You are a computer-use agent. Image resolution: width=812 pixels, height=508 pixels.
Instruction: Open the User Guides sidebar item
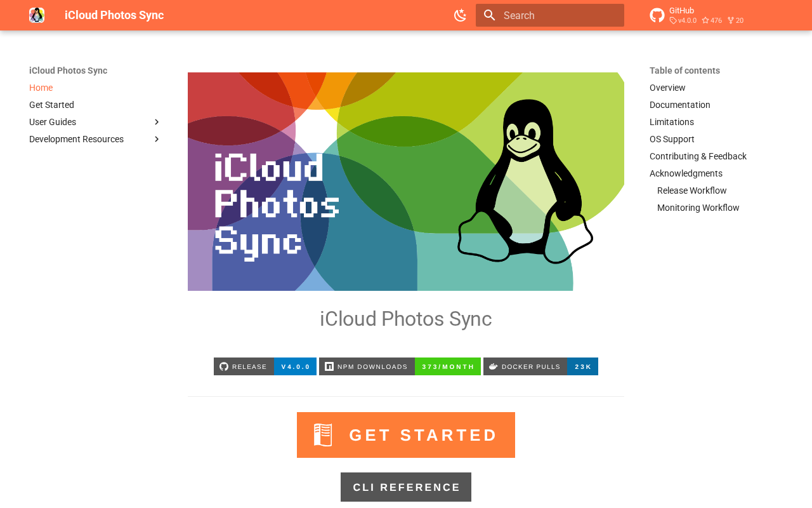pyautogui.click(x=53, y=122)
